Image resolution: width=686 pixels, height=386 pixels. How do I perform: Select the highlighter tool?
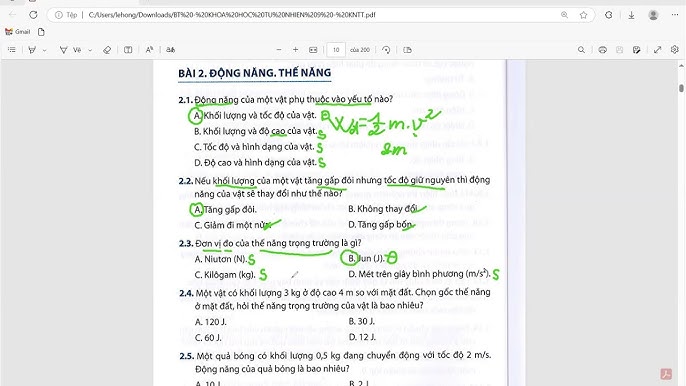point(32,50)
